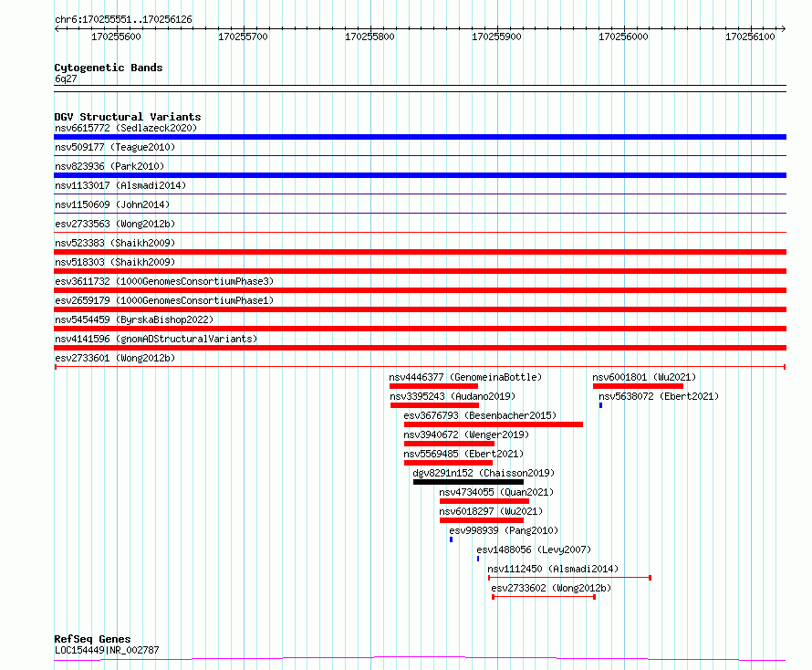Click the nsv6615772 (Sedlazeck2020) label
Image resolution: width=812 pixels, height=670 pixels.
126,128
